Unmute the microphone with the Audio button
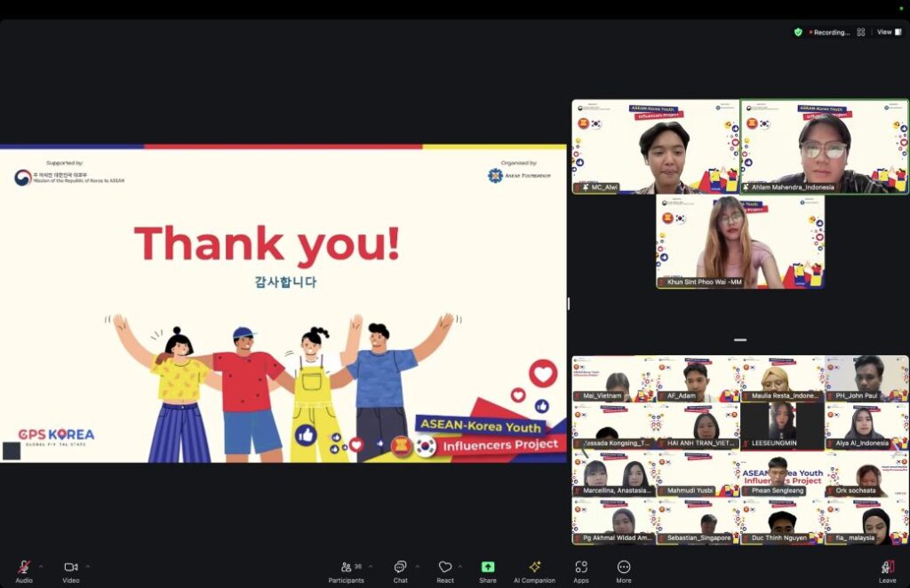This screenshot has width=910, height=588. click(x=24, y=568)
